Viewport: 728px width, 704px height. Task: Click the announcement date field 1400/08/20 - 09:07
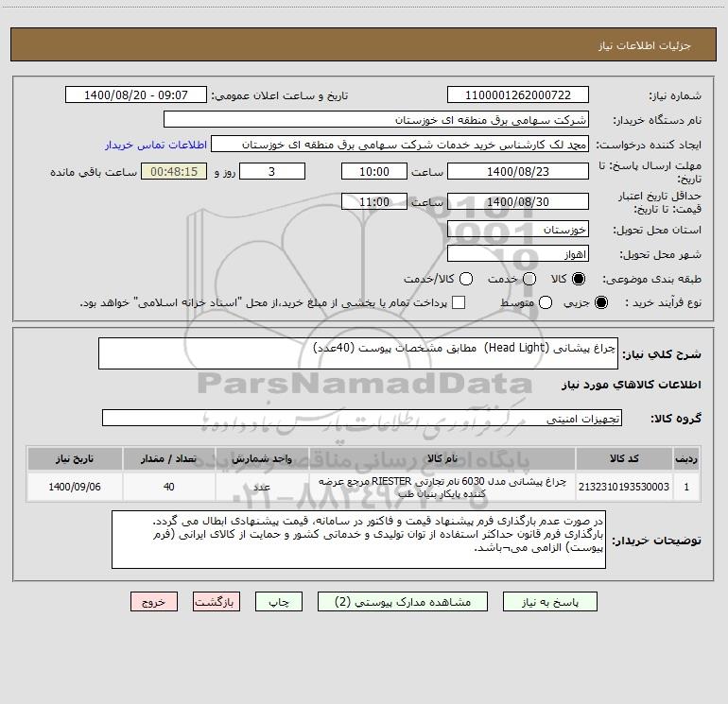click(x=136, y=94)
